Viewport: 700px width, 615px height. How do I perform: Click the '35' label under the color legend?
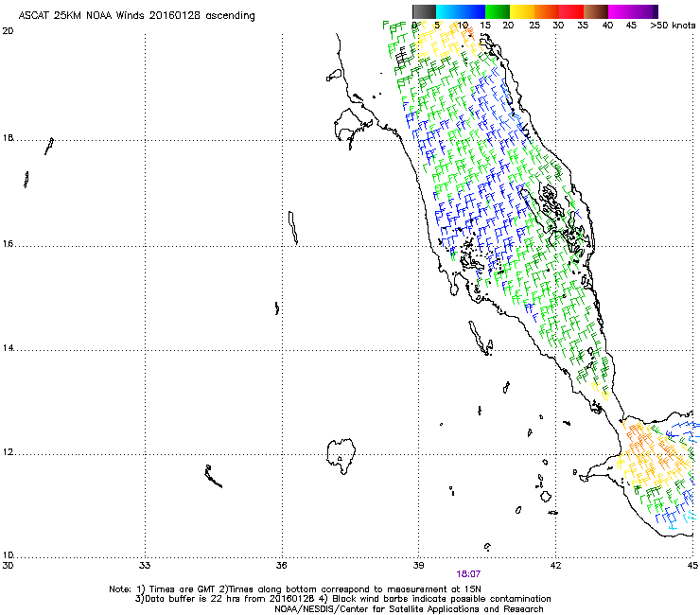click(x=583, y=26)
